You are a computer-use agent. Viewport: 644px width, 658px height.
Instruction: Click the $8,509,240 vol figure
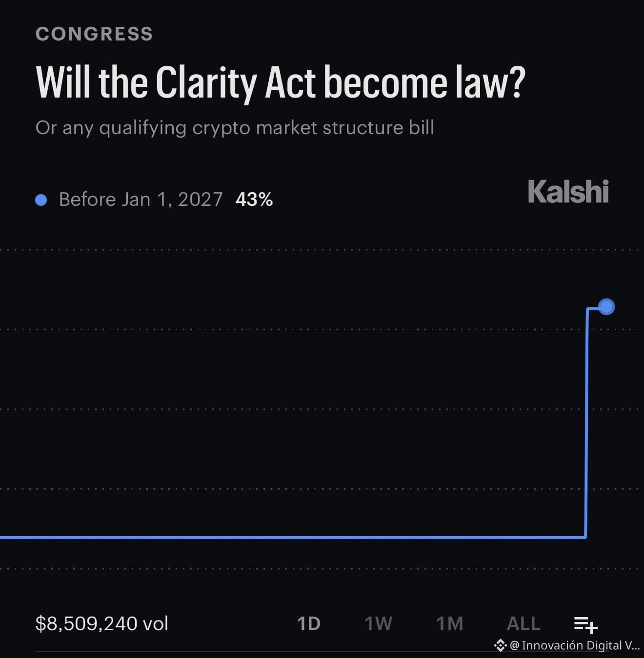(x=102, y=623)
